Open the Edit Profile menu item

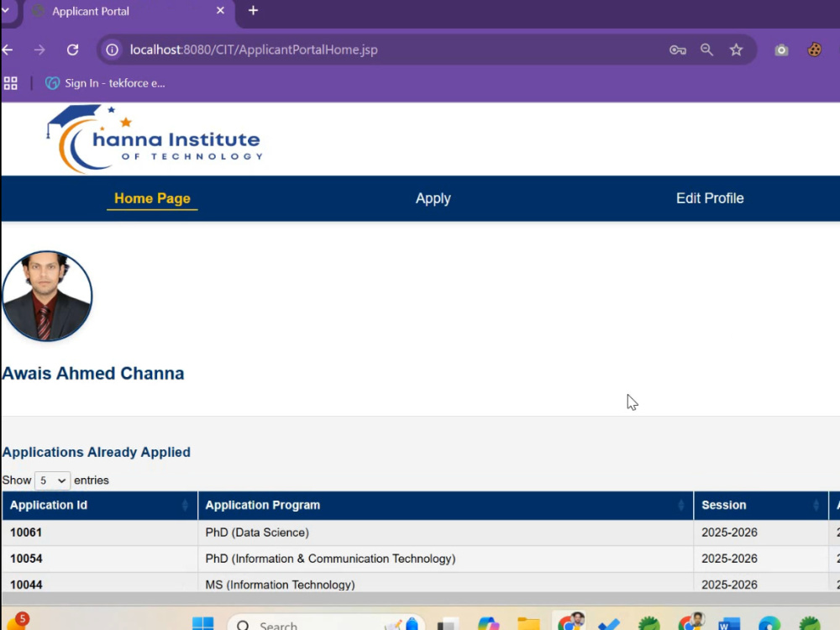(710, 199)
